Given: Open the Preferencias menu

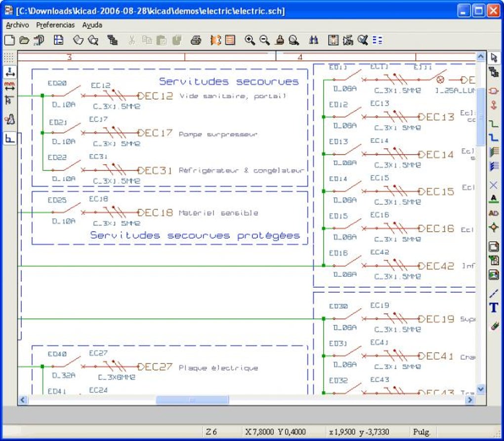Looking at the screenshot, I should coord(55,25).
